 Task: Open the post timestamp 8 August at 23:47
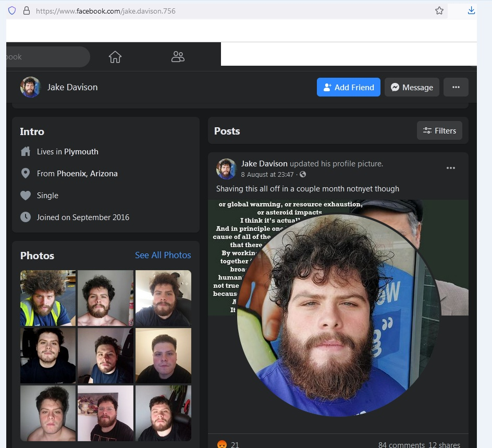click(267, 175)
